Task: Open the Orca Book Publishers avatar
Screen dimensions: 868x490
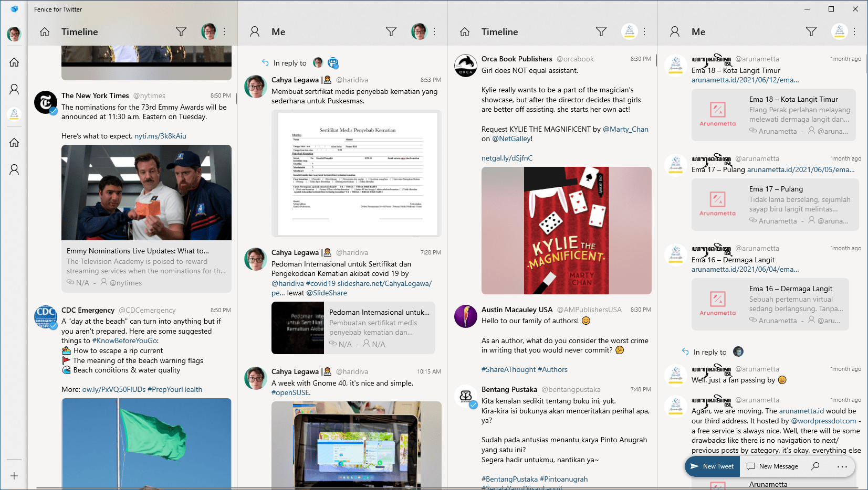Action: coord(466,65)
